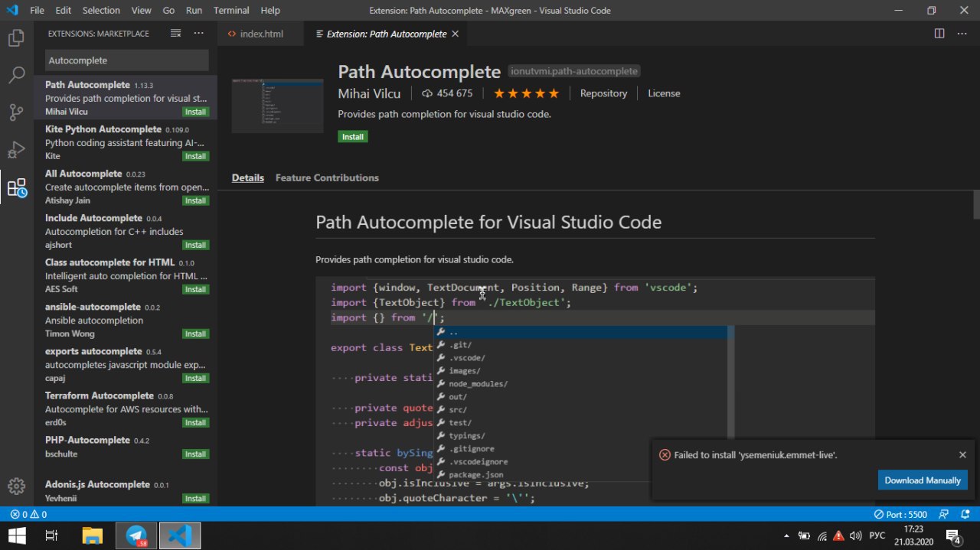Click clock showing 17:23

point(913,529)
